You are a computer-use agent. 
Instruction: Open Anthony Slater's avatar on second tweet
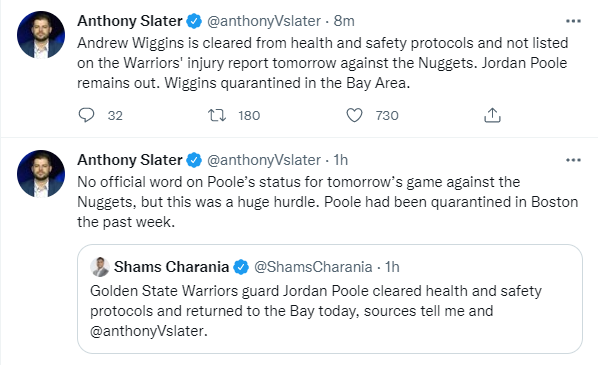pos(41,174)
